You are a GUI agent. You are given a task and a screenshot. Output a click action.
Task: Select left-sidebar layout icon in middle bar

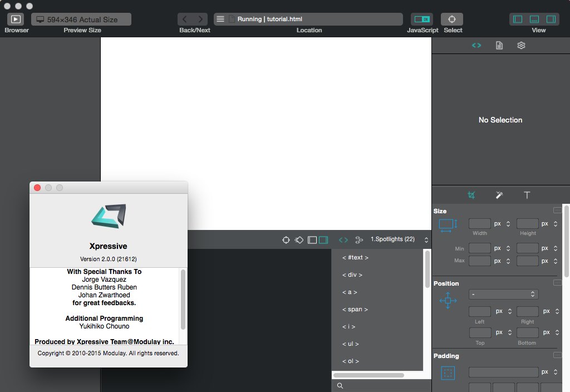[x=312, y=240]
